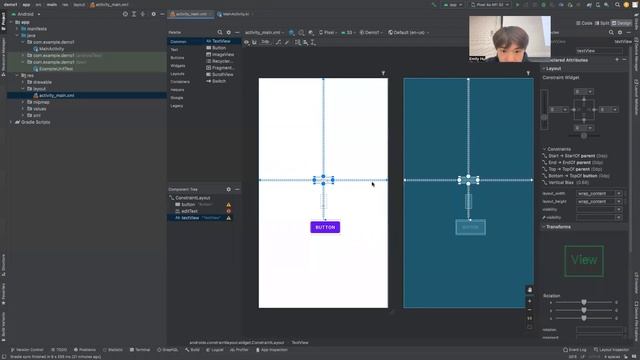640x360 pixels.
Task: Open the app run configuration dropdown
Action: pyautogui.click(x=453, y=5)
